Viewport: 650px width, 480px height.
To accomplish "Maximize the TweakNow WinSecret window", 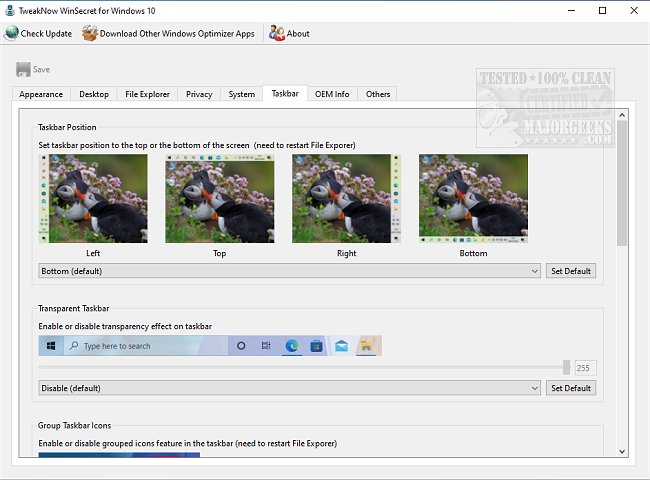I will point(602,10).
